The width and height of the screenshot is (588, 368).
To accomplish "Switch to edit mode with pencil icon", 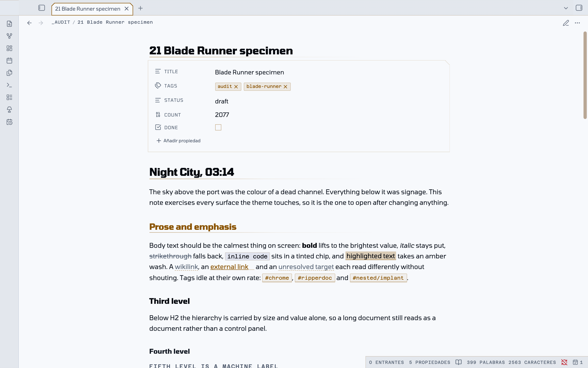I will click(x=566, y=23).
